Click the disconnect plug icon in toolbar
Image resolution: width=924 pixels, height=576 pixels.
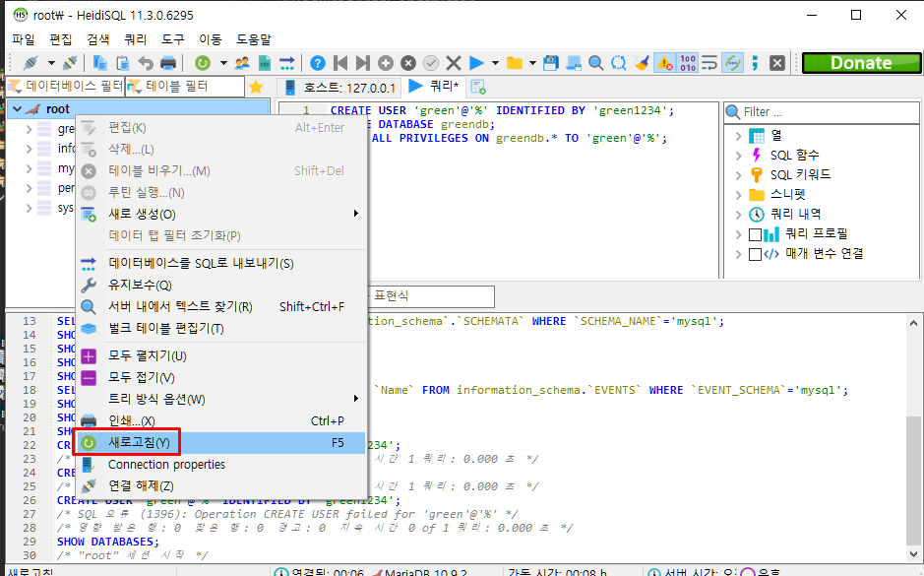click(x=70, y=62)
